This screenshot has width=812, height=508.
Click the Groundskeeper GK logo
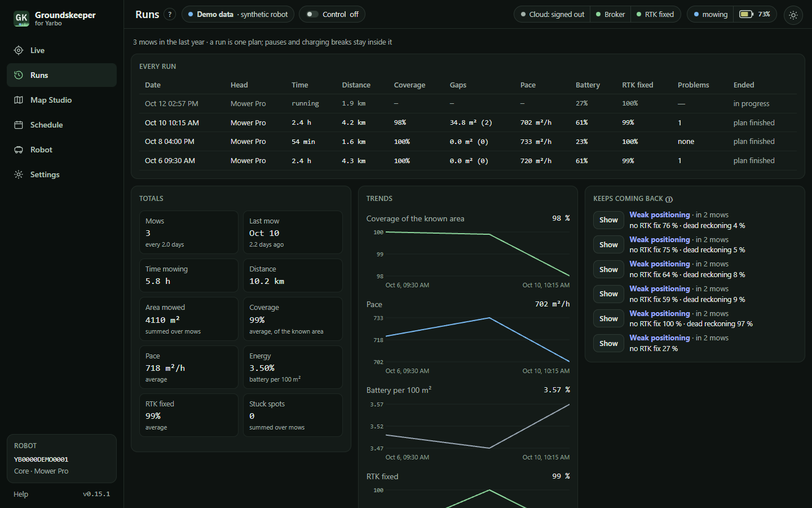coord(21,19)
